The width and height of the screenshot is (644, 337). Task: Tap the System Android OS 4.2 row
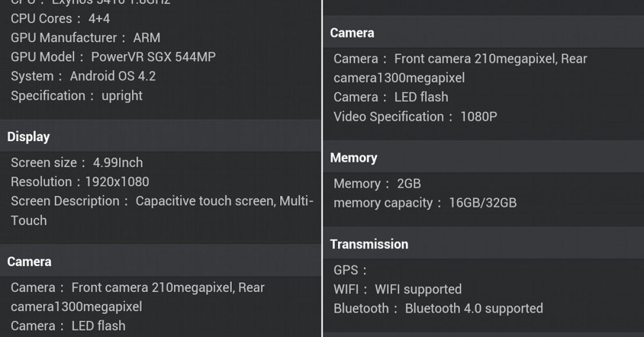pos(83,77)
